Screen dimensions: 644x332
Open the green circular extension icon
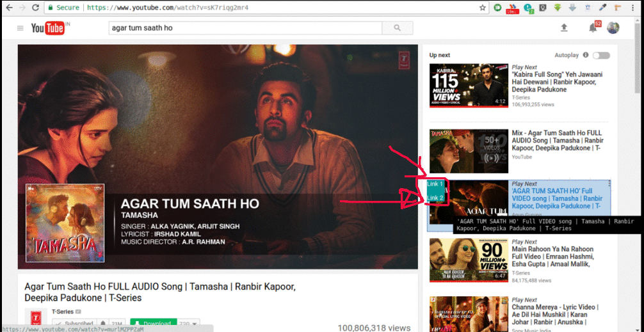498,8
